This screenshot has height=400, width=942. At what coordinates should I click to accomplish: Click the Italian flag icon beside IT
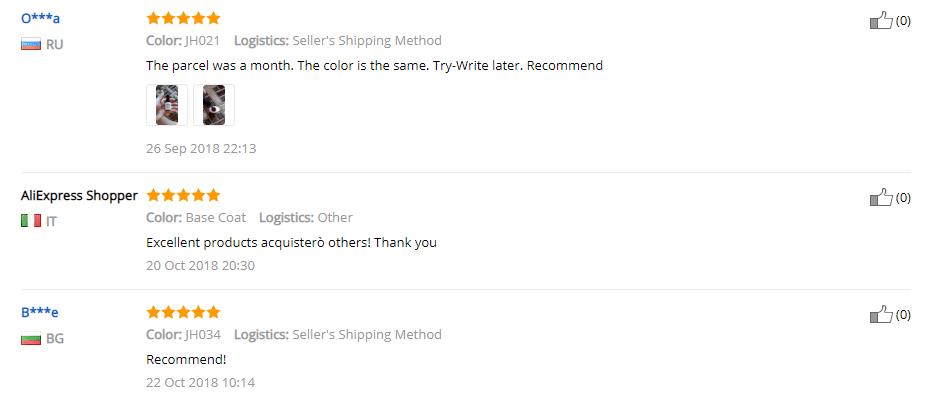point(31,221)
